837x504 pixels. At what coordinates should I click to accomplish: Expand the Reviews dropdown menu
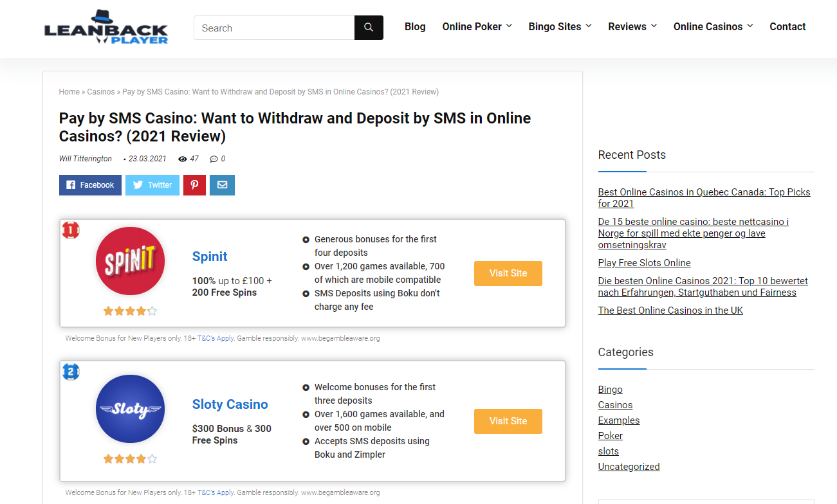633,27
